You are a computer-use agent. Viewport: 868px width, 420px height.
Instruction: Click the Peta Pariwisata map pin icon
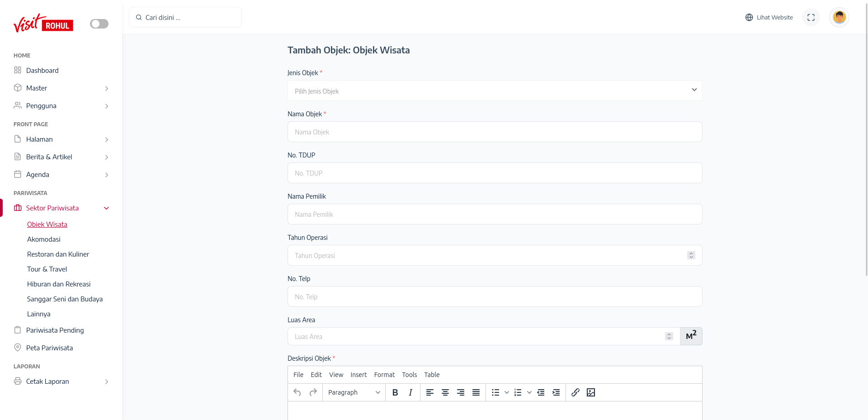tap(18, 347)
